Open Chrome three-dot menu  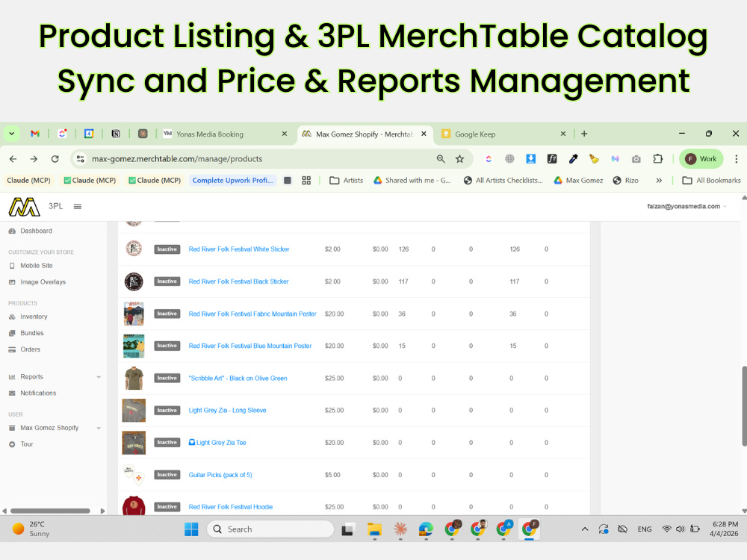[736, 159]
